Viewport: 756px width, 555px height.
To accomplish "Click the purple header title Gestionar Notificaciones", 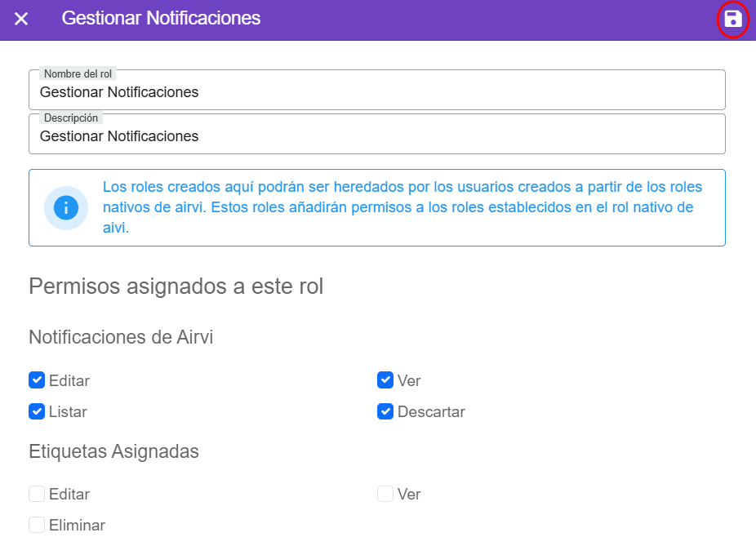I will [161, 18].
